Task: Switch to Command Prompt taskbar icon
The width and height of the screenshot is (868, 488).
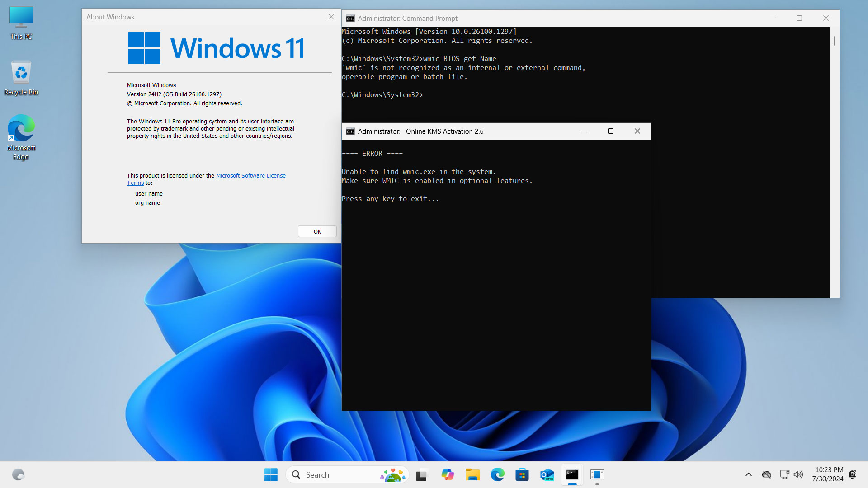Action: tap(572, 474)
